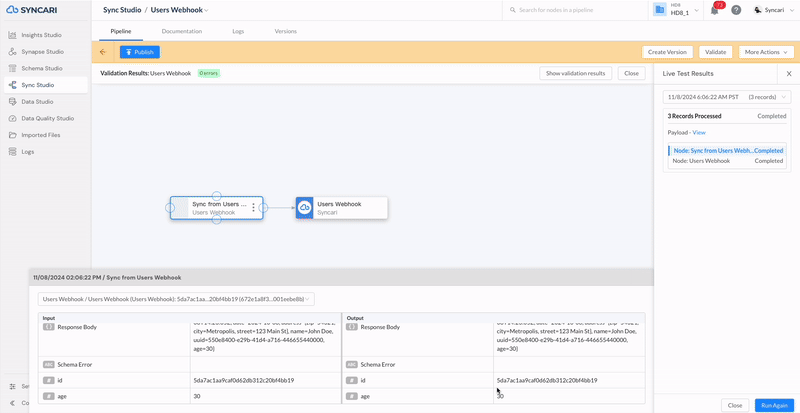Open the test run timestamp dropdown
The height and width of the screenshot is (413, 800).
pyautogui.click(x=727, y=97)
